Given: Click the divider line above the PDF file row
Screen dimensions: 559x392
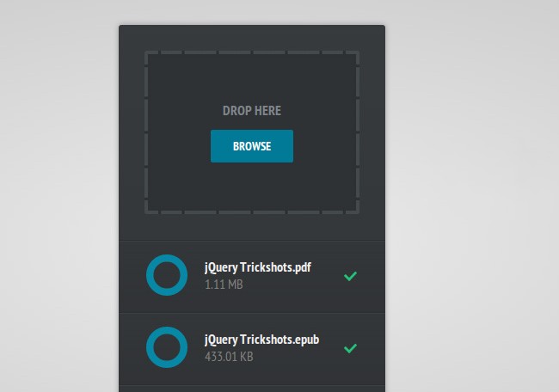Looking at the screenshot, I should point(251,241).
